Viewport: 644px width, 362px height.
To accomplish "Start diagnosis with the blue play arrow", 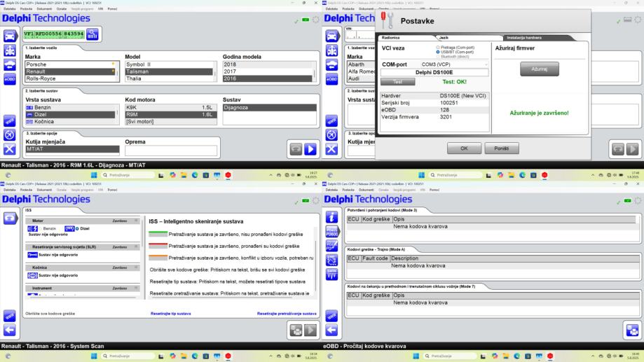I will pyautogui.click(x=310, y=149).
